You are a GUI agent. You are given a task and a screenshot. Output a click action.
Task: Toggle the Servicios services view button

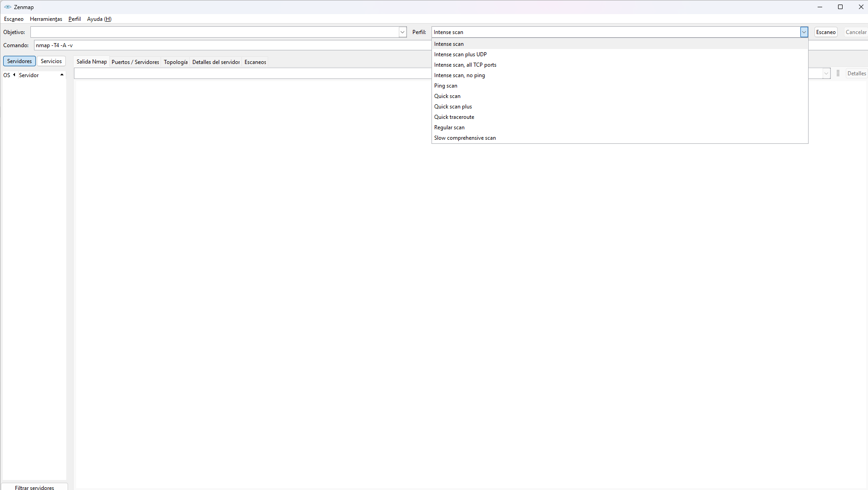pyautogui.click(x=51, y=61)
